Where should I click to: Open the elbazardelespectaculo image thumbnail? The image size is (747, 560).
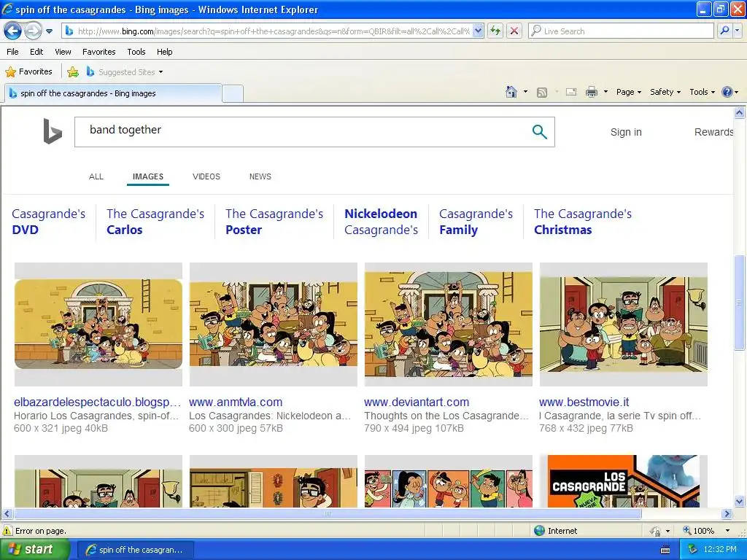tap(98, 324)
